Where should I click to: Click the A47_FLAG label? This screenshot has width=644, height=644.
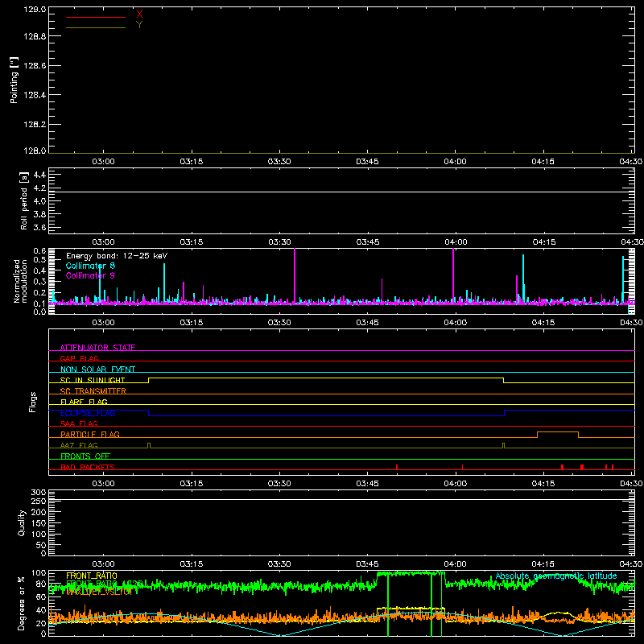[x=79, y=445]
